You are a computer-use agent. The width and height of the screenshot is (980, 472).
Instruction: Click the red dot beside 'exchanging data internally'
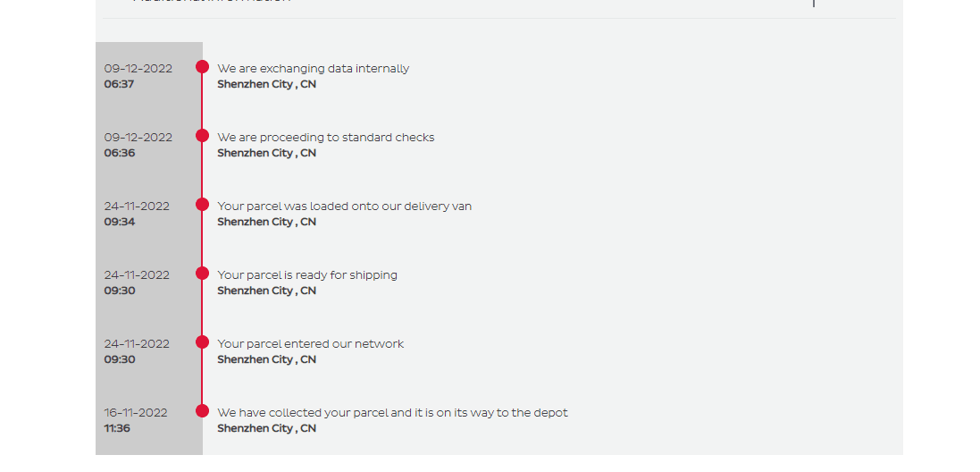click(202, 67)
